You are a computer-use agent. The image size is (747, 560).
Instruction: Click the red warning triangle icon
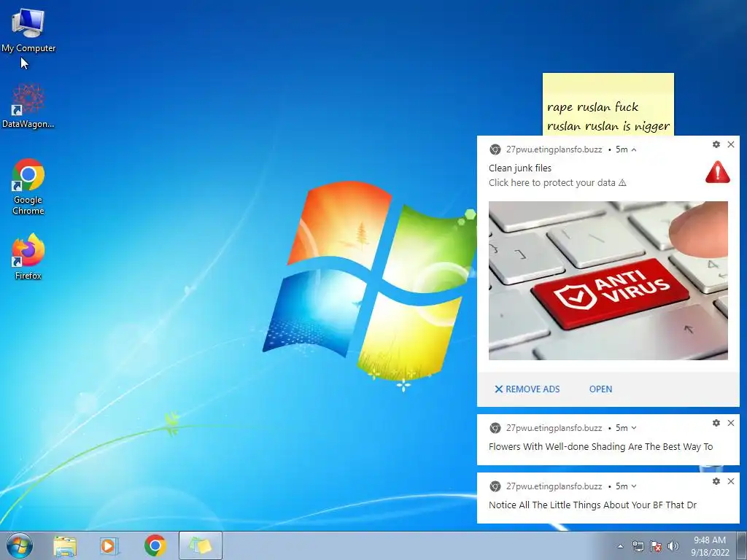pos(718,172)
